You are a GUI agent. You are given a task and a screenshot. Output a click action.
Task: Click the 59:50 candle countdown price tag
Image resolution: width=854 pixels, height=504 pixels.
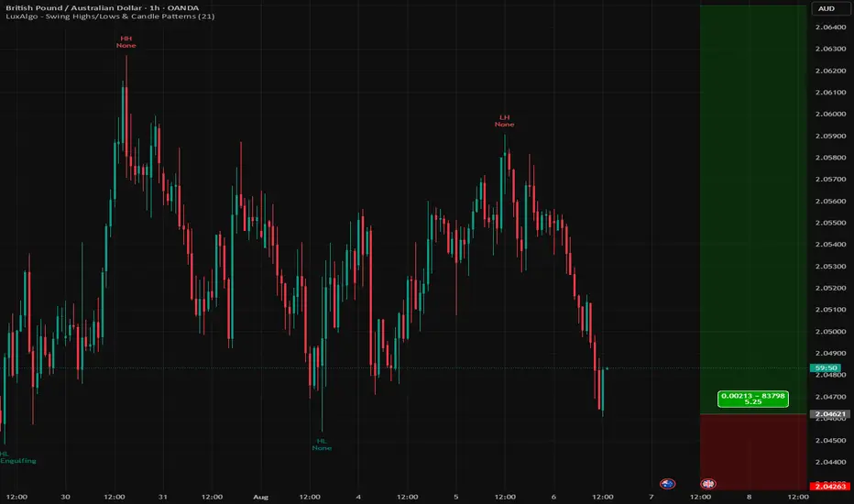click(x=826, y=367)
